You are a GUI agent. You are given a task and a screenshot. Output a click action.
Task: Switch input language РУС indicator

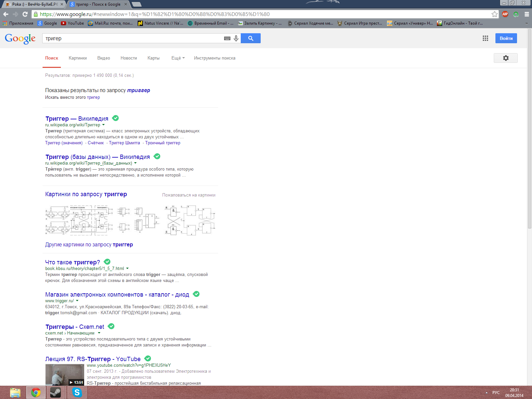[496, 393]
